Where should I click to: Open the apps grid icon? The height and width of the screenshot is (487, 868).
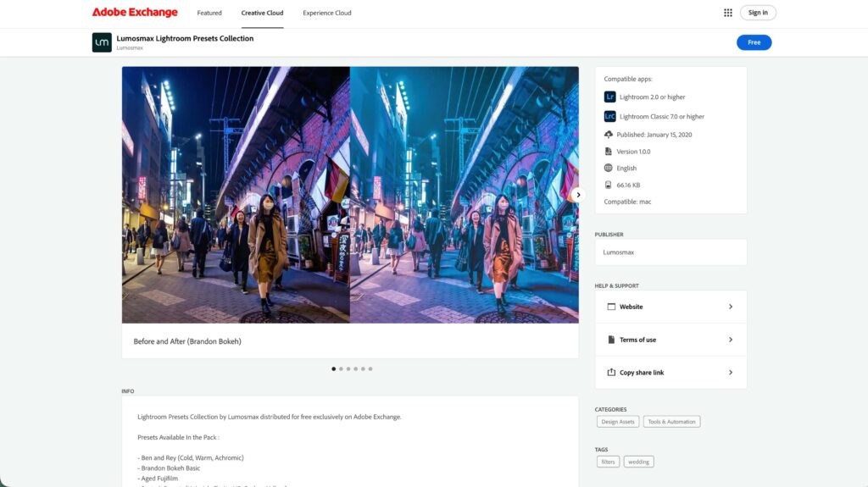728,13
